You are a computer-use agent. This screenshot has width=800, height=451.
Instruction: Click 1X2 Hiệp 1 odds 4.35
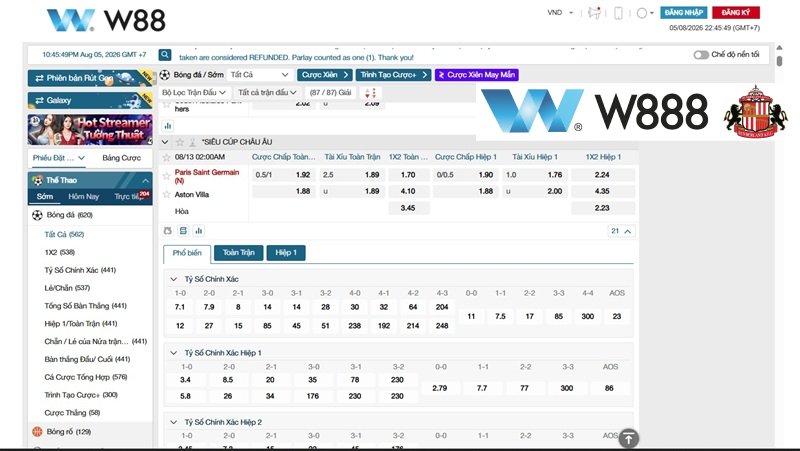pos(603,191)
